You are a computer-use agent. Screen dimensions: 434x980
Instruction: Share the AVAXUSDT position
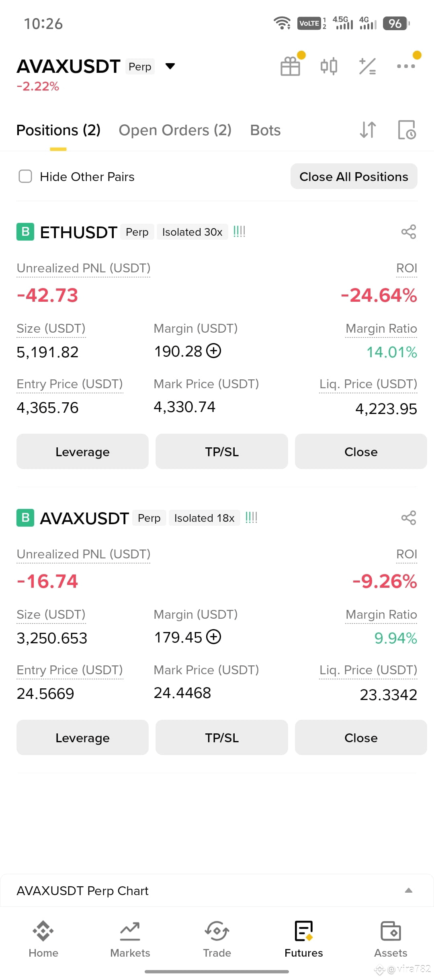409,518
